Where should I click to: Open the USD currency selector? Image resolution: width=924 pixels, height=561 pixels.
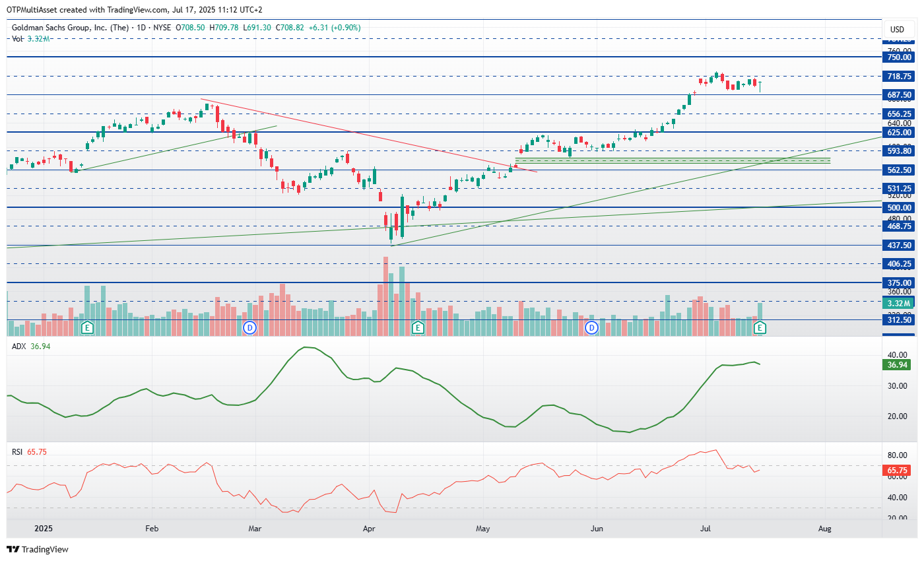898,29
